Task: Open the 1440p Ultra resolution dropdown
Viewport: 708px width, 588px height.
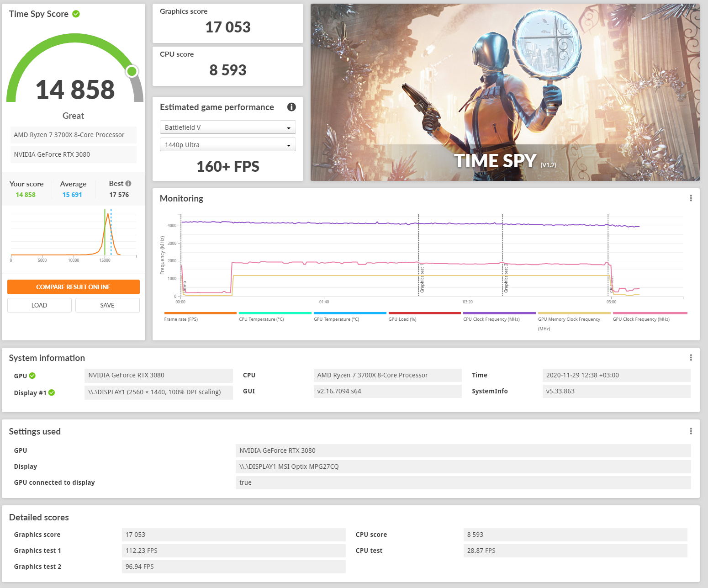Action: click(227, 145)
